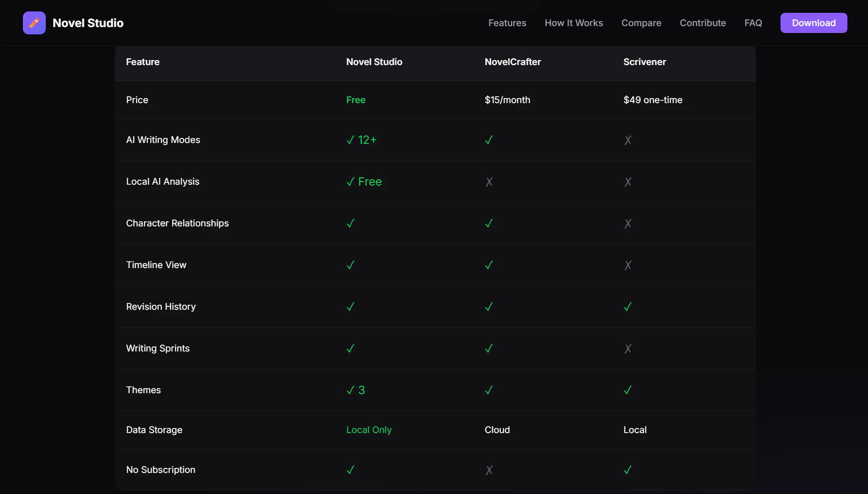Open the Compare nav link
Viewport: 868px width, 494px height.
pos(641,23)
